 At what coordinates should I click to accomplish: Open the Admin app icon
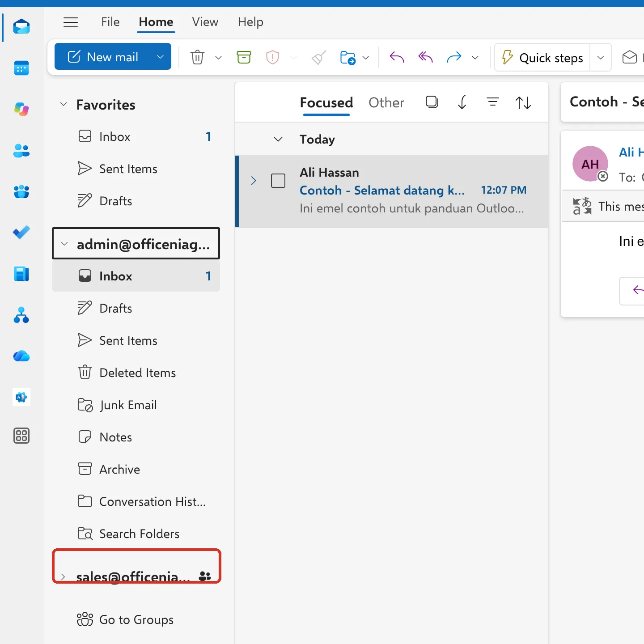[x=21, y=397]
